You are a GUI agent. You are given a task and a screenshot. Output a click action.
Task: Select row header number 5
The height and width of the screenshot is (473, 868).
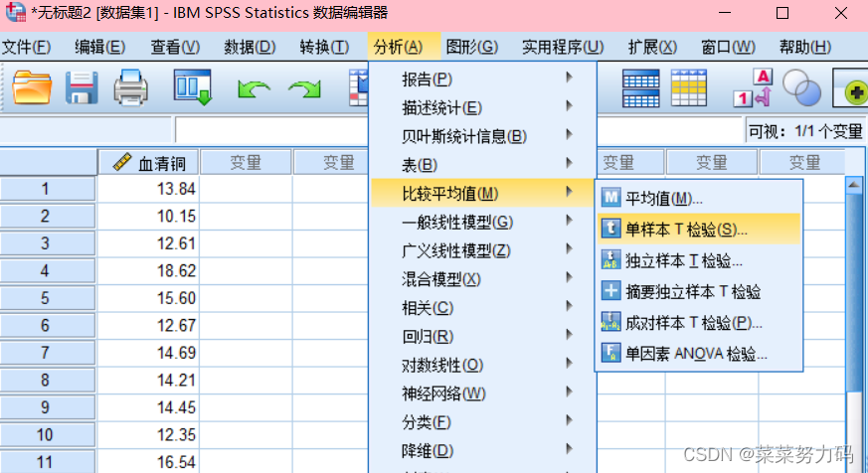pos(48,298)
